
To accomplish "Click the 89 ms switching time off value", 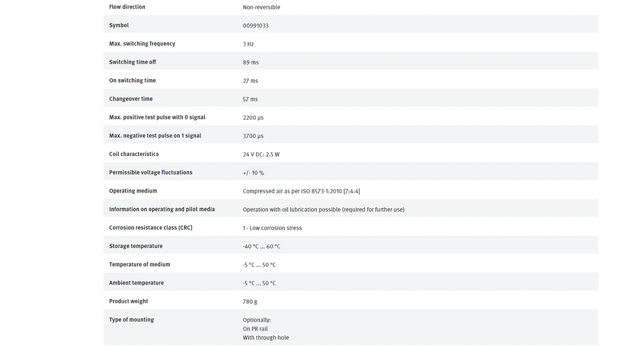I will pos(251,62).
